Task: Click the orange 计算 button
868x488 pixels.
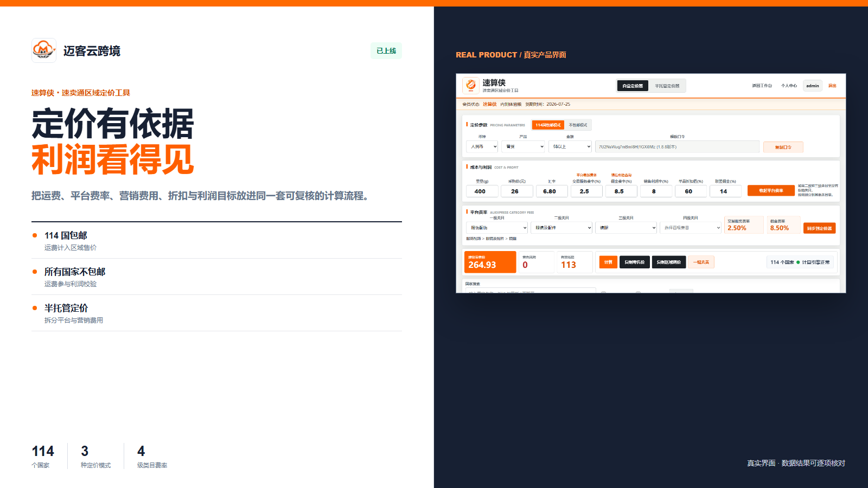Action: tap(608, 262)
